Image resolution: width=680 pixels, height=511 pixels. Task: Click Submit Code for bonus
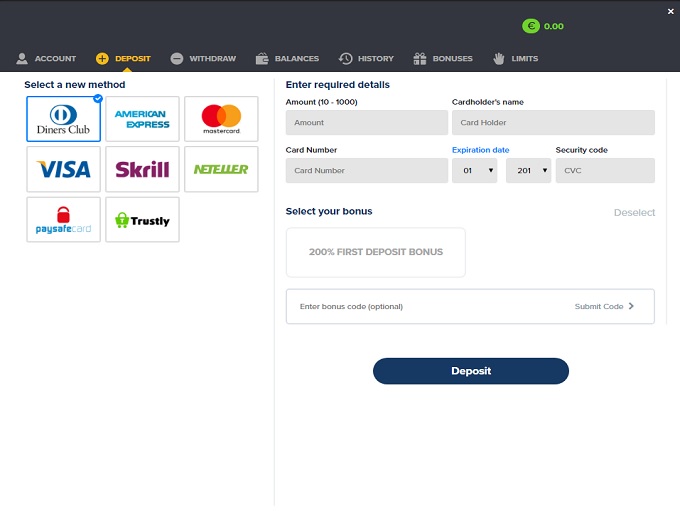pyautogui.click(x=604, y=307)
